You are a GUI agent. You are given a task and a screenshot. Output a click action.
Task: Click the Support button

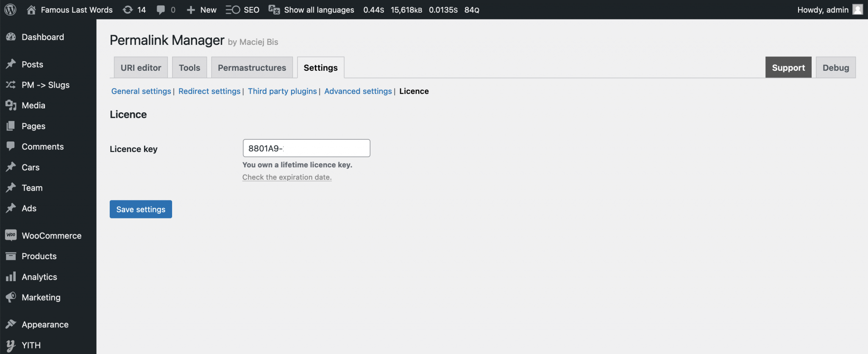[x=788, y=68]
